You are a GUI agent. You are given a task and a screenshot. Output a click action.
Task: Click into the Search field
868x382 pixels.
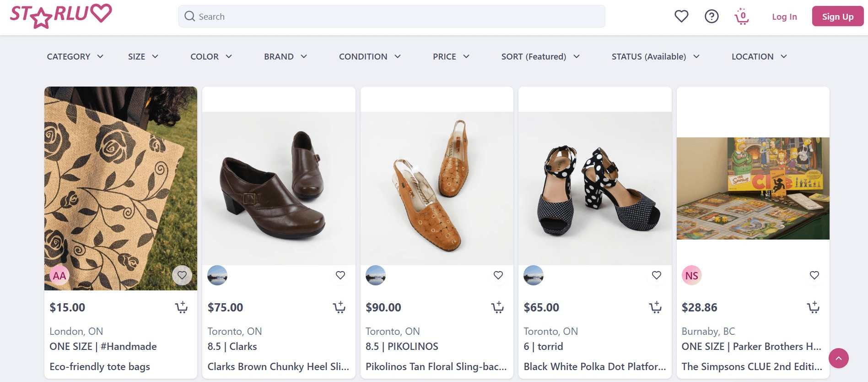tap(392, 16)
